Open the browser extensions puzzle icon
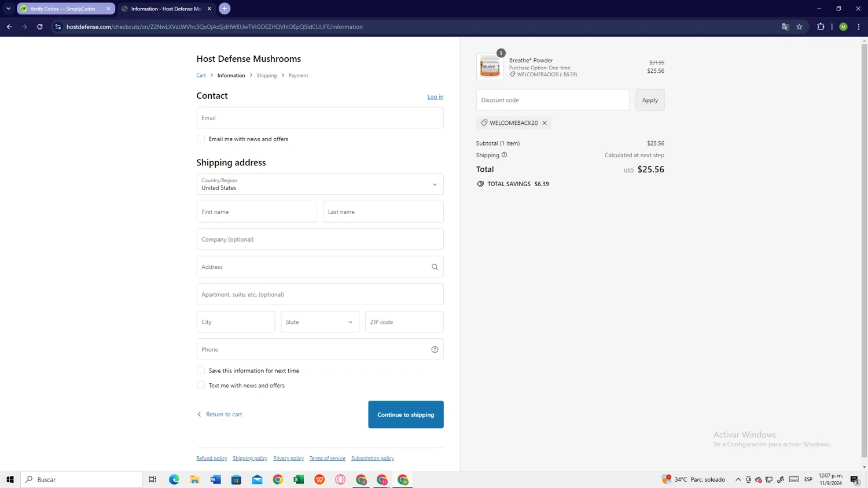 tap(821, 27)
